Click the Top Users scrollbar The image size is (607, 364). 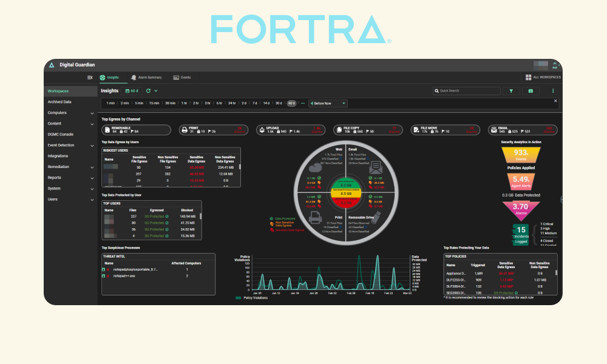[x=200, y=216]
